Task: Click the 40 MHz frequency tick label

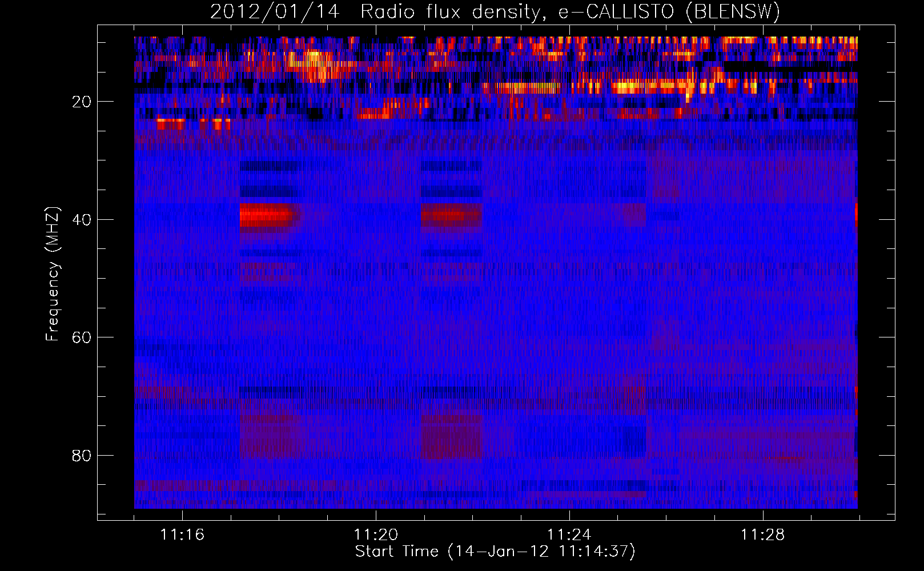Action: point(82,220)
